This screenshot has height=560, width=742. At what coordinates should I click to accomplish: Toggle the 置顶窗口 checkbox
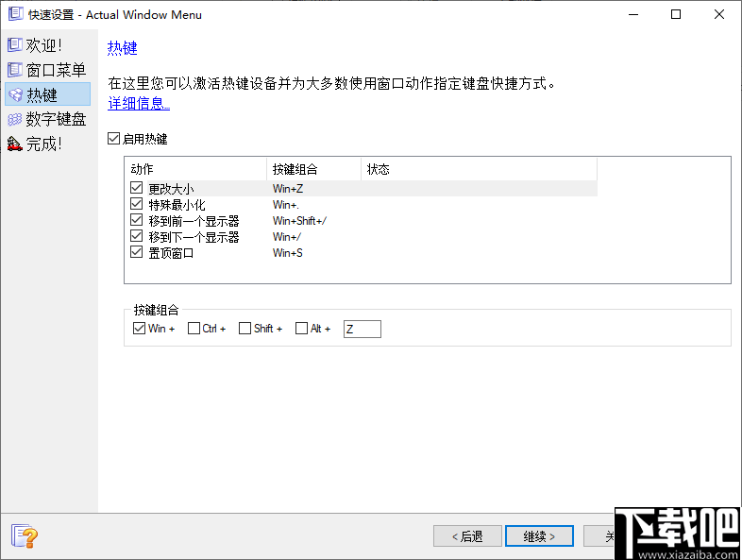point(136,252)
